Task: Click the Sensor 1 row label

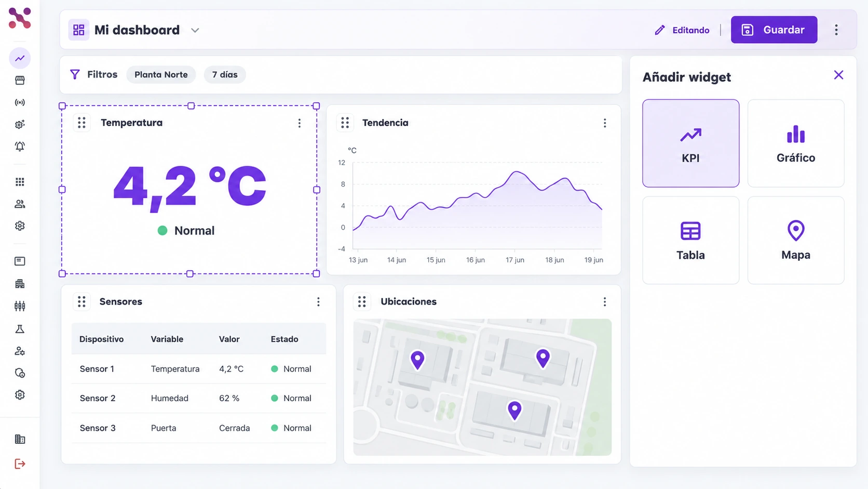Action: coord(97,369)
